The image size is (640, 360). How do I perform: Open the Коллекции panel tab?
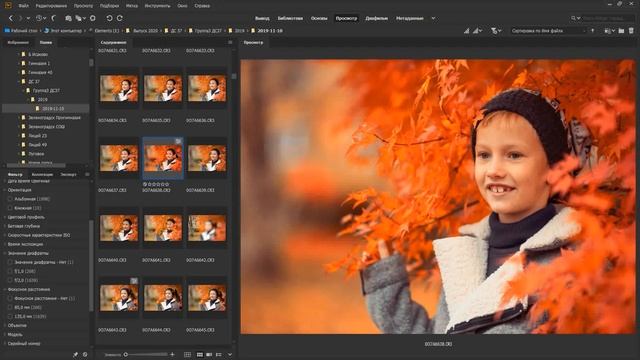[42, 174]
